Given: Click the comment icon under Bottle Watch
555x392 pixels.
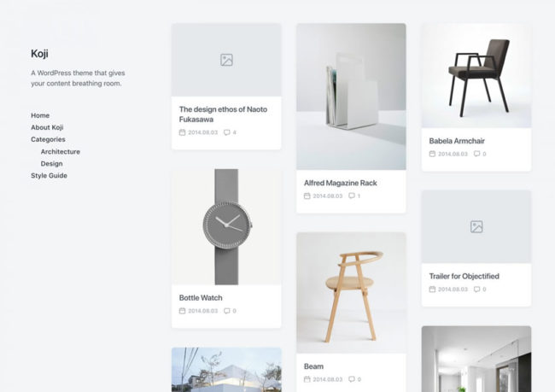Looking at the screenshot, I should click(x=226, y=311).
